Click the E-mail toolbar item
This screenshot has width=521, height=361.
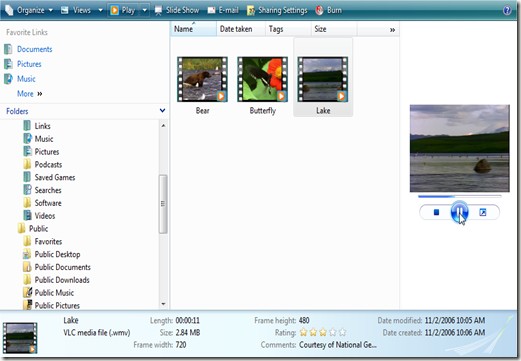[x=223, y=10]
